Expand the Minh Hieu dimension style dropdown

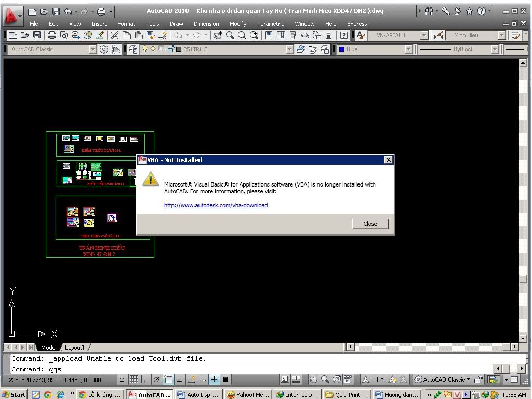502,35
